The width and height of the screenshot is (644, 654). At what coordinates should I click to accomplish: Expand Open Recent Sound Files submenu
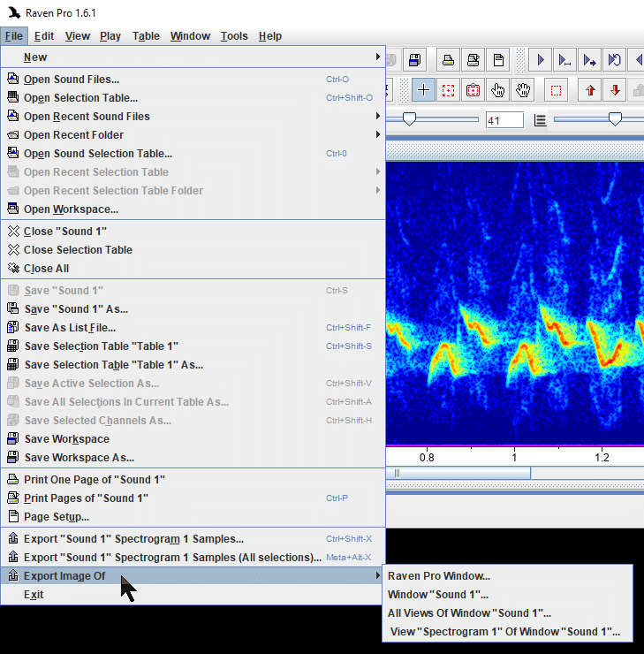tap(193, 117)
